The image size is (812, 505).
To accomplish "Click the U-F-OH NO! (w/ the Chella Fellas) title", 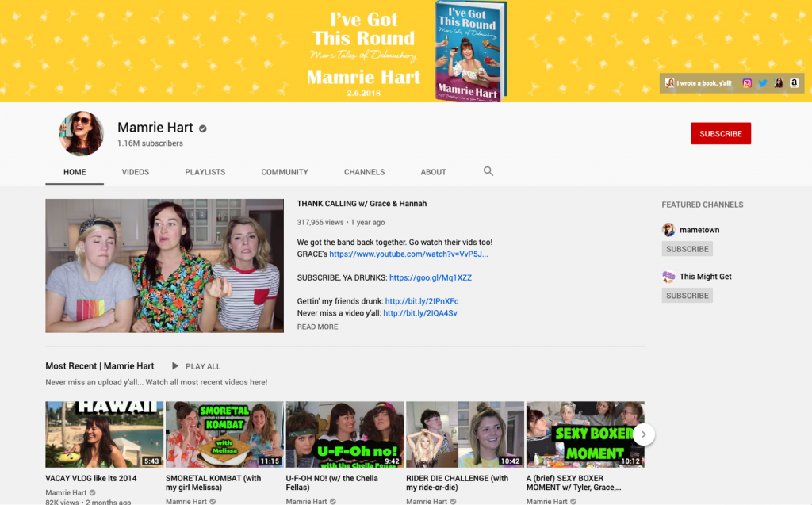I will [x=332, y=483].
